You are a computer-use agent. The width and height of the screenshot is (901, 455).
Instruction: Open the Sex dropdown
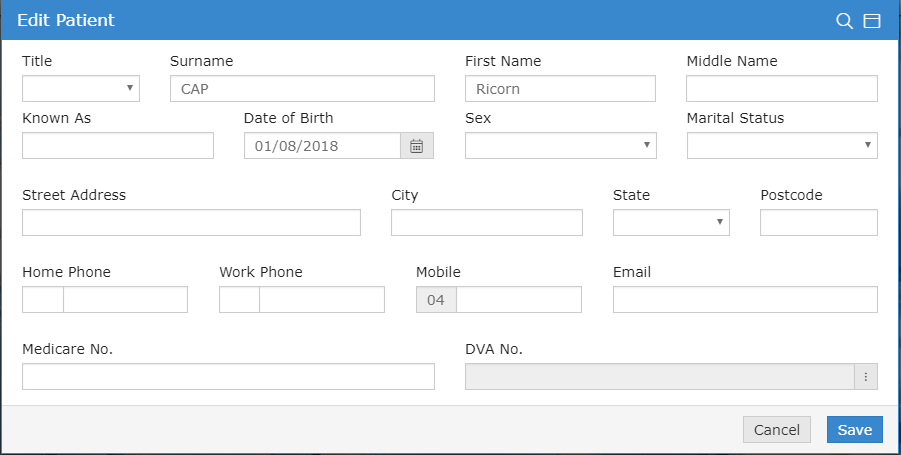561,145
